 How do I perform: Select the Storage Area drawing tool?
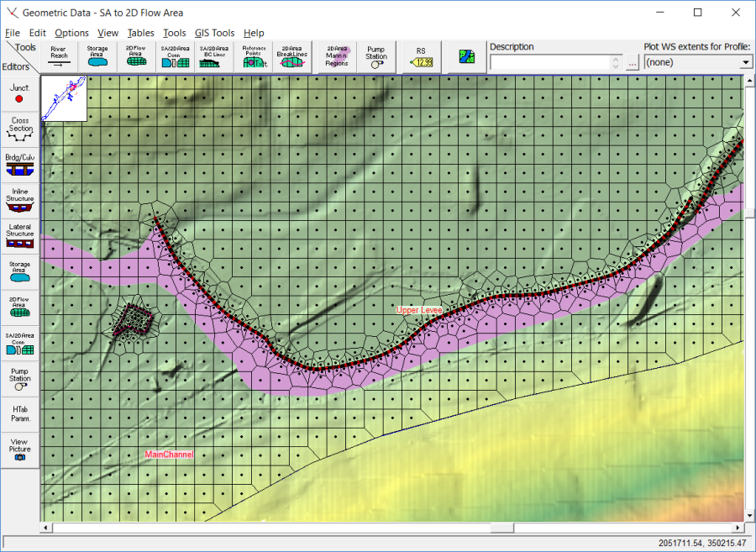coord(97,54)
